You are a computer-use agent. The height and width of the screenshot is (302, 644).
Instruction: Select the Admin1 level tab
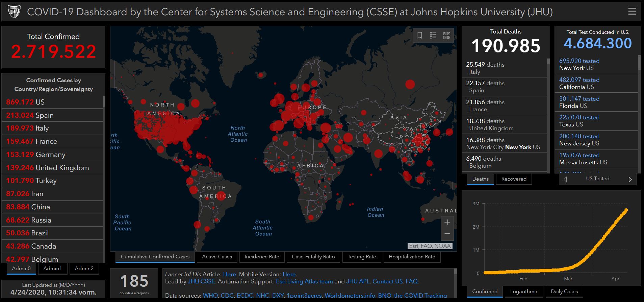coord(52,269)
